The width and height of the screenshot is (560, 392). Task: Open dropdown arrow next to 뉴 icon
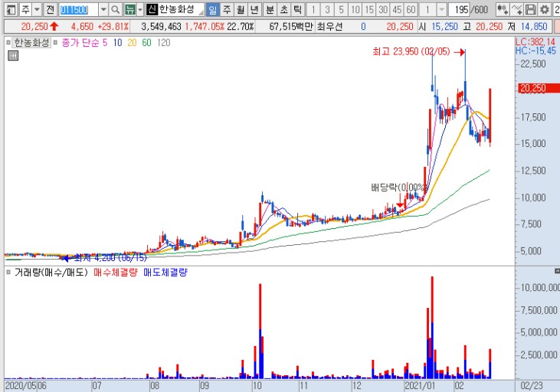140,9
